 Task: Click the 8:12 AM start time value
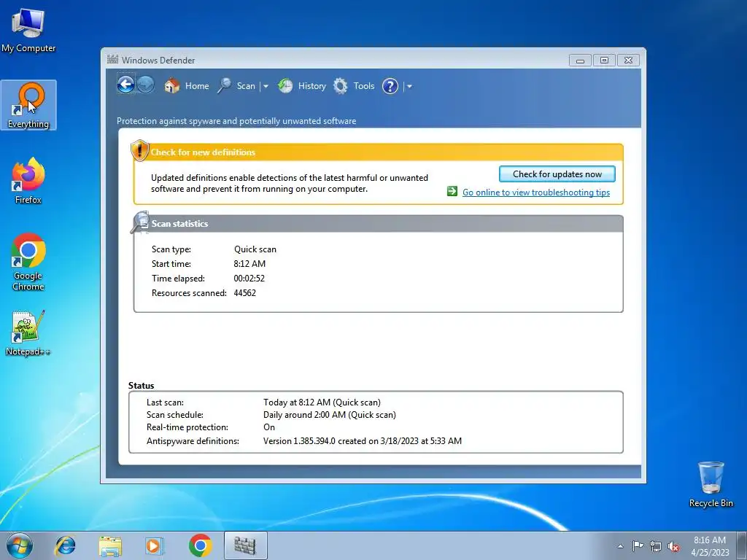point(249,264)
